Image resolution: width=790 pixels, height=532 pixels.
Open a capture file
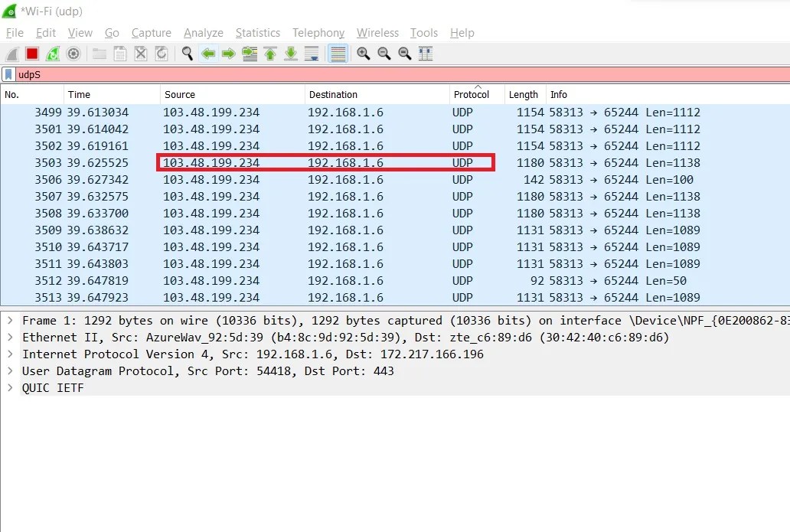100,54
